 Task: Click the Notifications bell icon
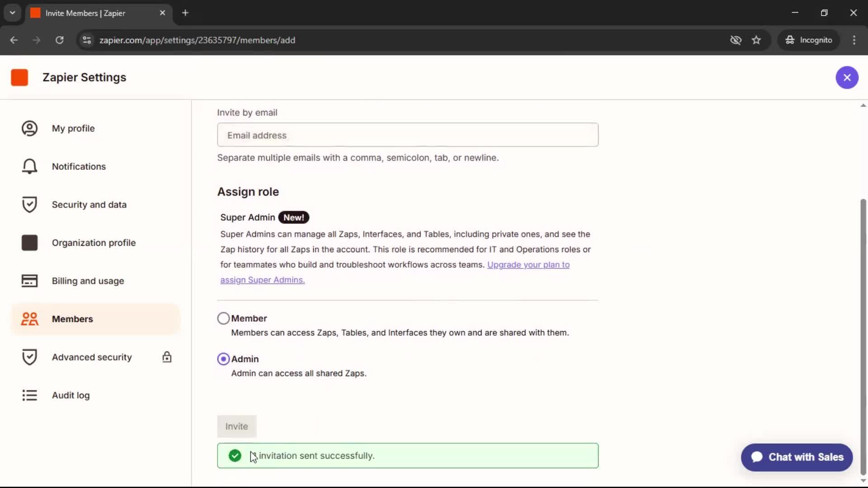[x=29, y=166]
